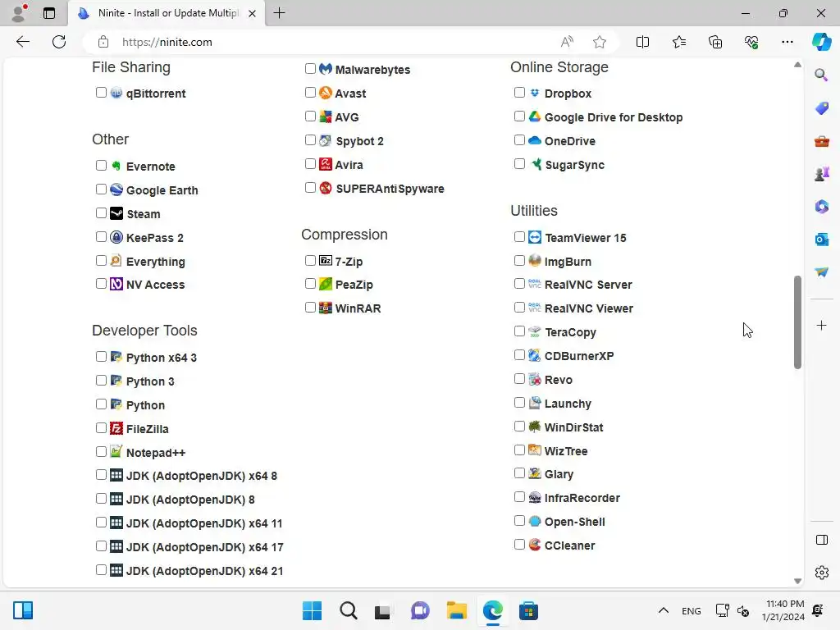Click the WinDirStat tree icon
Image resolution: width=840 pixels, height=630 pixels.
(535, 427)
